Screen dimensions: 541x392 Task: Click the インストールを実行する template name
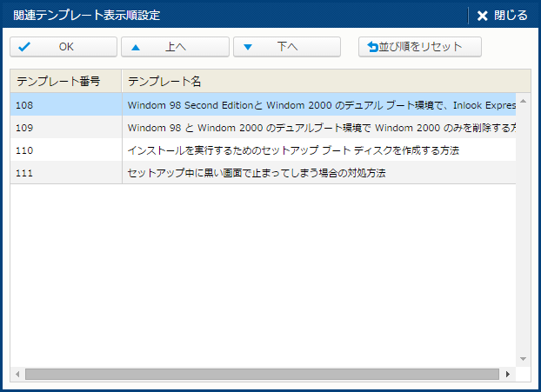[x=293, y=150]
